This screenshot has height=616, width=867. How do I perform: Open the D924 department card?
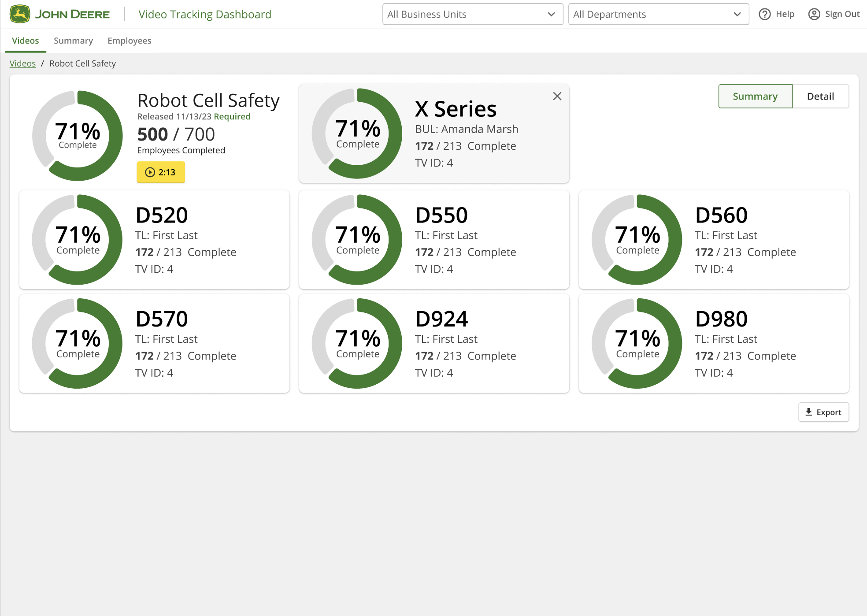[x=434, y=343]
